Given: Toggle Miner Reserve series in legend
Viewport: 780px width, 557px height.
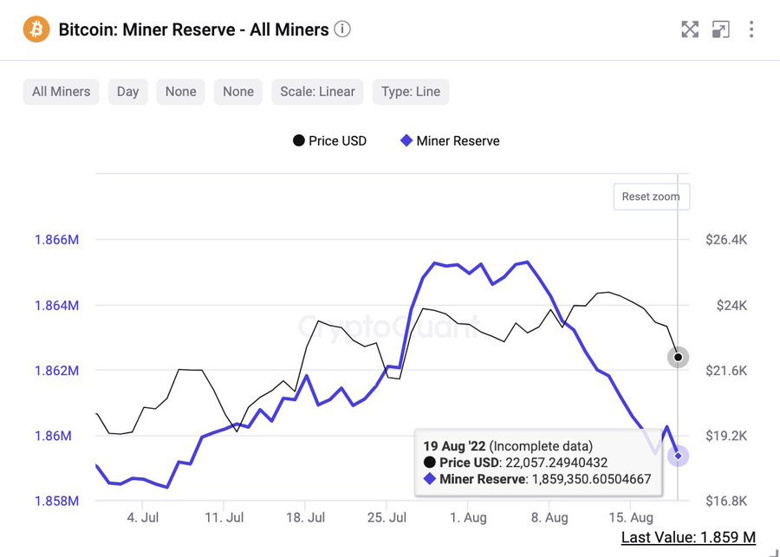Looking at the screenshot, I should pyautogui.click(x=450, y=141).
